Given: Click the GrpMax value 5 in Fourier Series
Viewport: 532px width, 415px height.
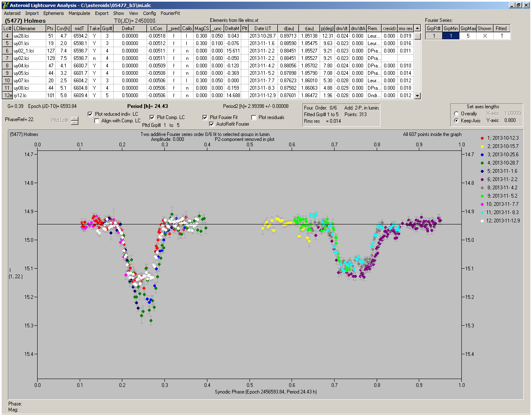Looking at the screenshot, I should [x=468, y=36].
